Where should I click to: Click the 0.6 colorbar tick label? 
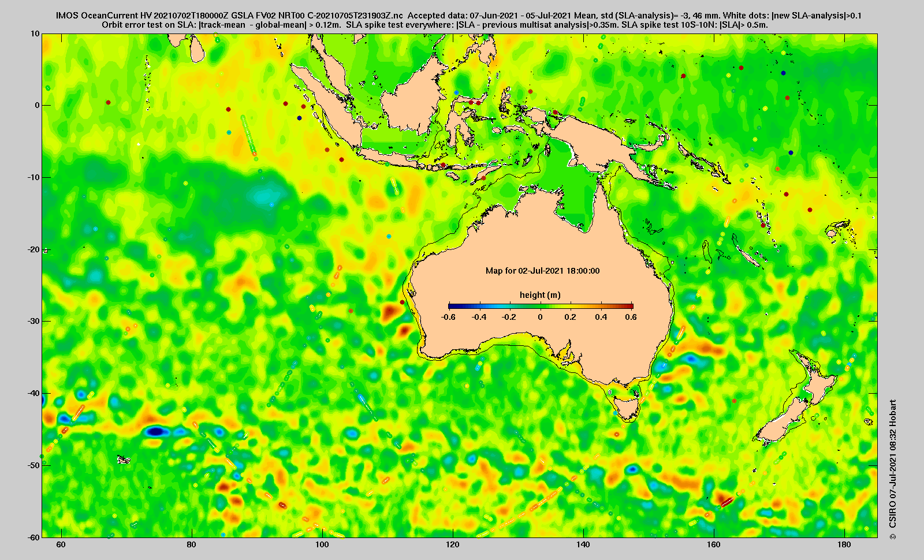coord(631,317)
